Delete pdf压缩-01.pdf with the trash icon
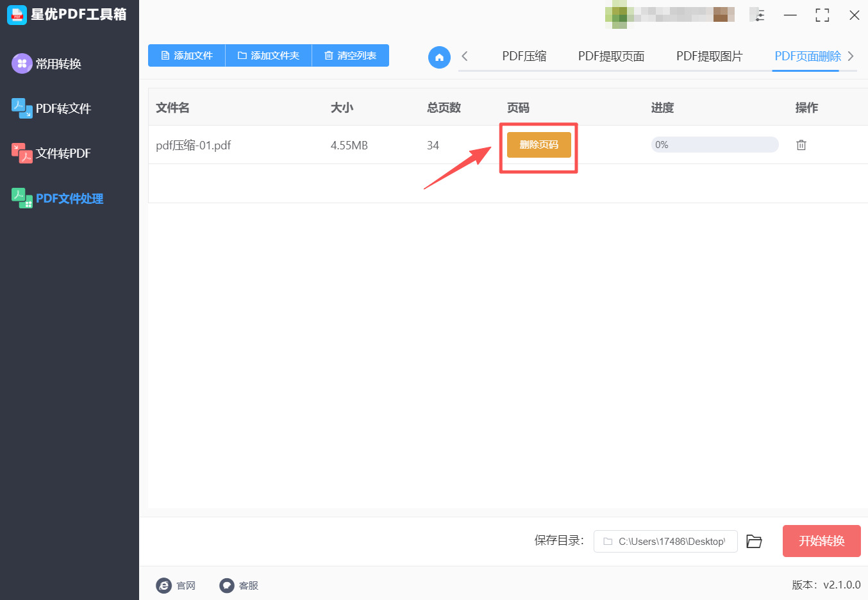 coord(801,145)
